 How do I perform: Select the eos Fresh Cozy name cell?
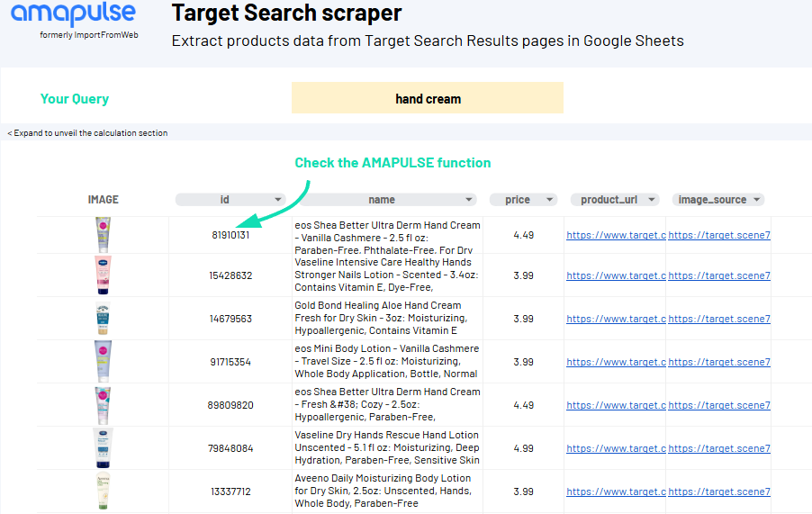click(387, 405)
